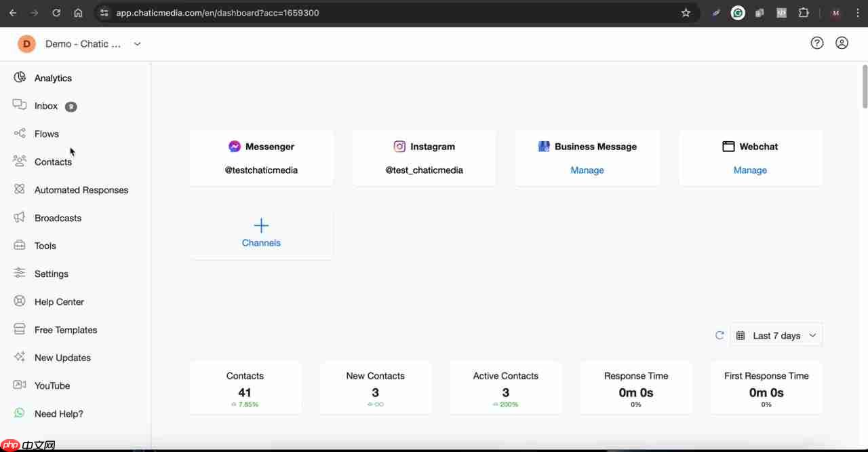Screen dimensions: 868x452
Task: Select the Tools briefcase icon
Action: point(20,245)
